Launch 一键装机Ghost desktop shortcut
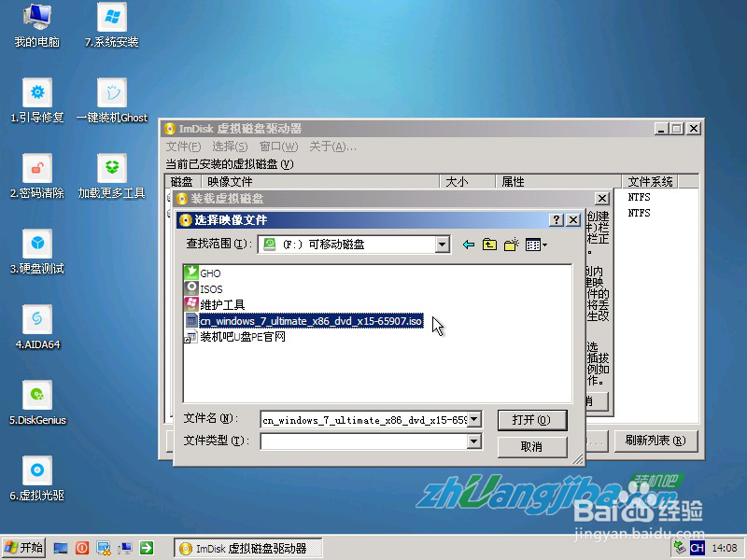The height and width of the screenshot is (560, 747). coord(112,101)
